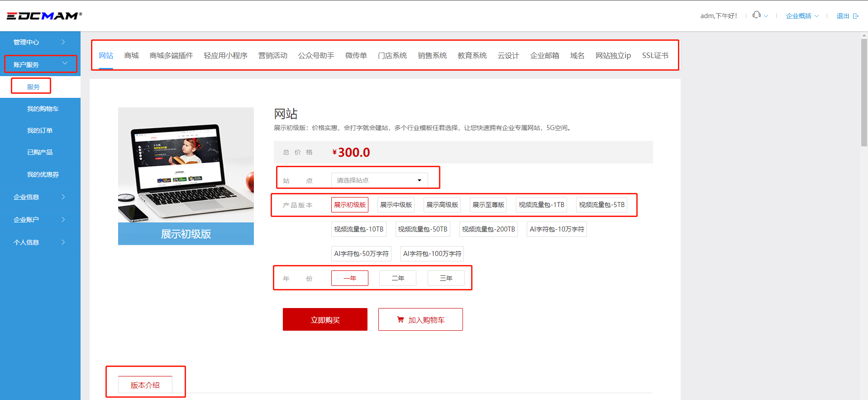This screenshot has width=868, height=400.
Task: Open the 请选择站点 site dropdown
Action: [379, 180]
